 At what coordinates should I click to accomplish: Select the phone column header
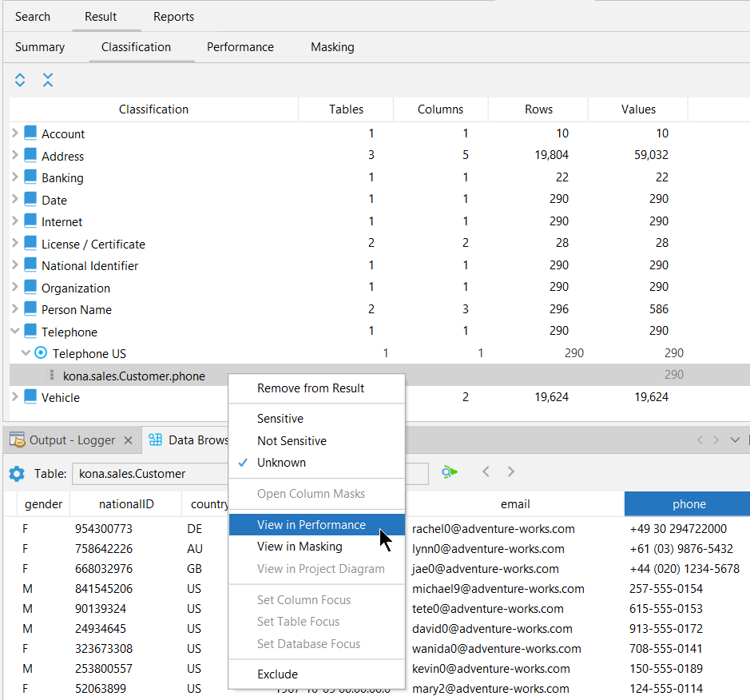[x=688, y=504]
